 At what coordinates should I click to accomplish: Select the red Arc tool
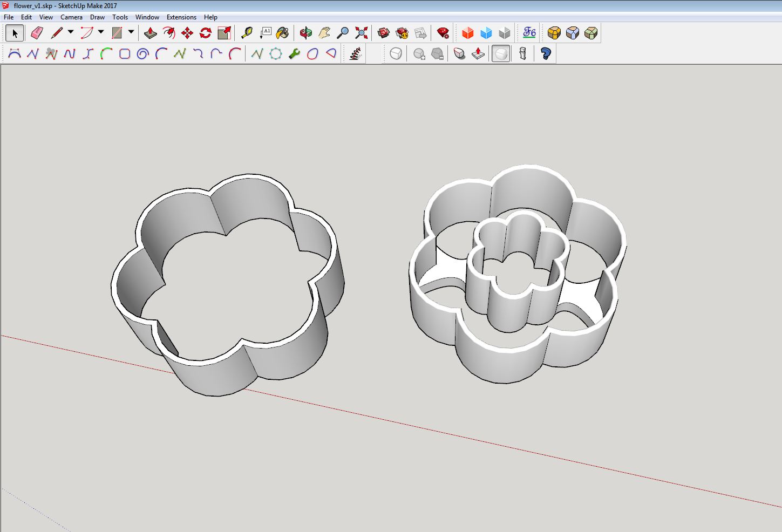86,33
